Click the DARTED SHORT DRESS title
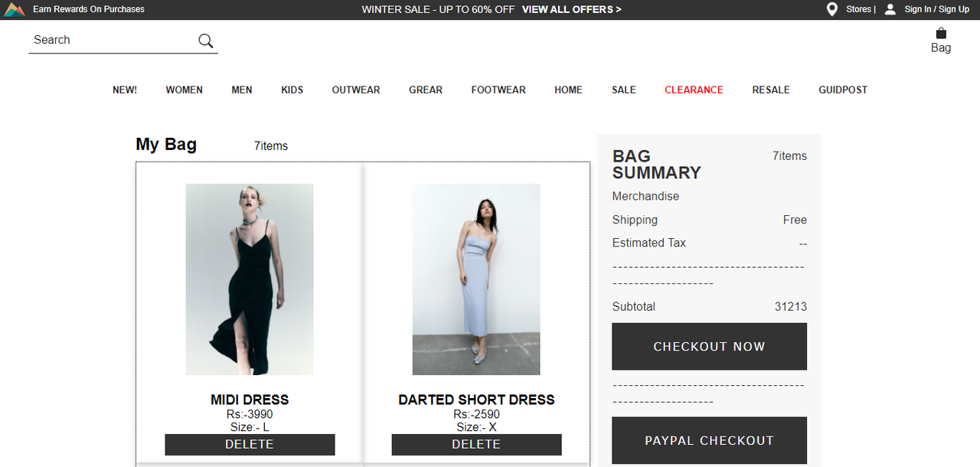Image resolution: width=980 pixels, height=467 pixels. tap(476, 400)
